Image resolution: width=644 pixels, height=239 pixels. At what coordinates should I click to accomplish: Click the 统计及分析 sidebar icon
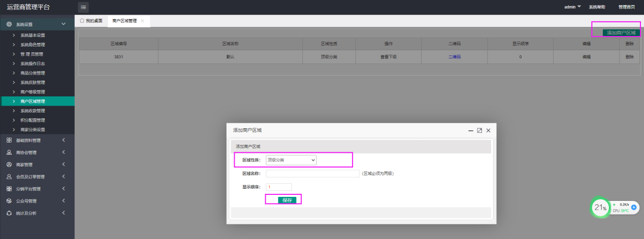tap(9, 213)
